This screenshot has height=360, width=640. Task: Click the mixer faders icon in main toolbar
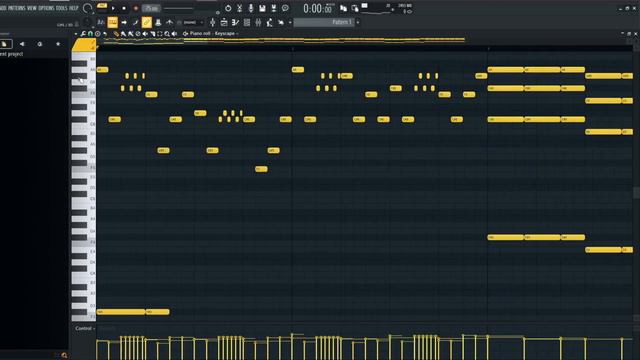coord(258,22)
